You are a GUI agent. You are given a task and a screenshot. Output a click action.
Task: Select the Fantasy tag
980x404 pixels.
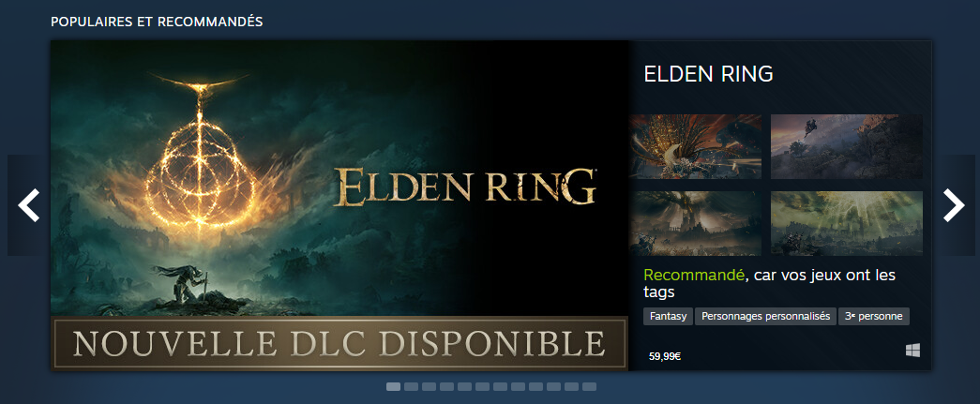click(x=668, y=317)
